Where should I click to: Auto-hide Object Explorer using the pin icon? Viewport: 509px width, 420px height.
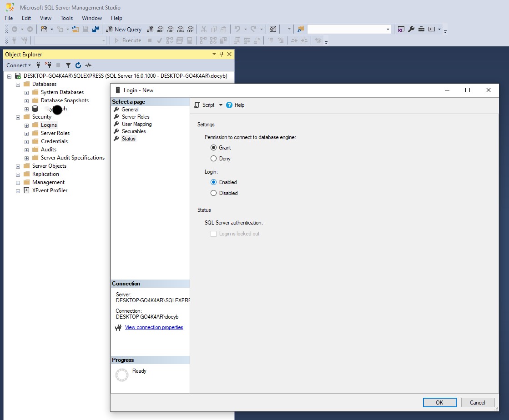[x=222, y=54]
